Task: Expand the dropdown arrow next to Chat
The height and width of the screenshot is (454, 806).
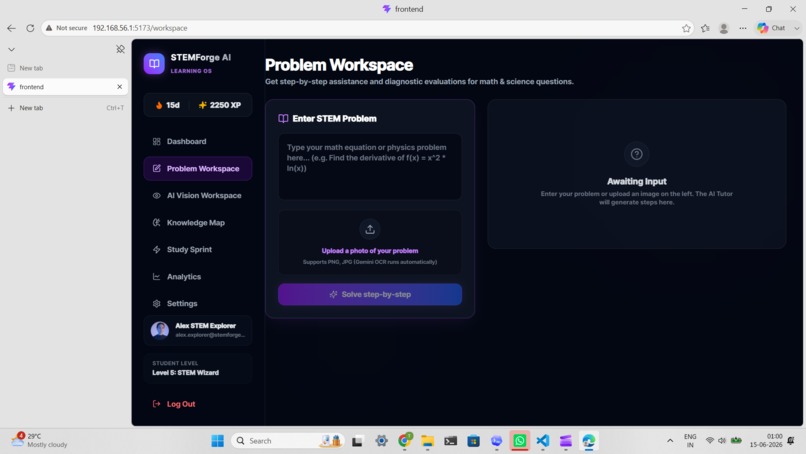Action: (796, 28)
